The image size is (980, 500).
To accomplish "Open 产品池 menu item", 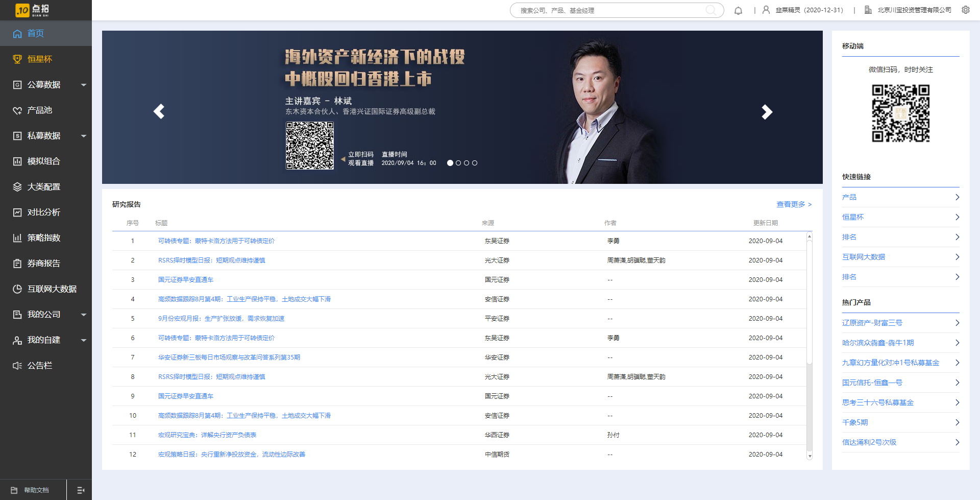I will point(46,110).
